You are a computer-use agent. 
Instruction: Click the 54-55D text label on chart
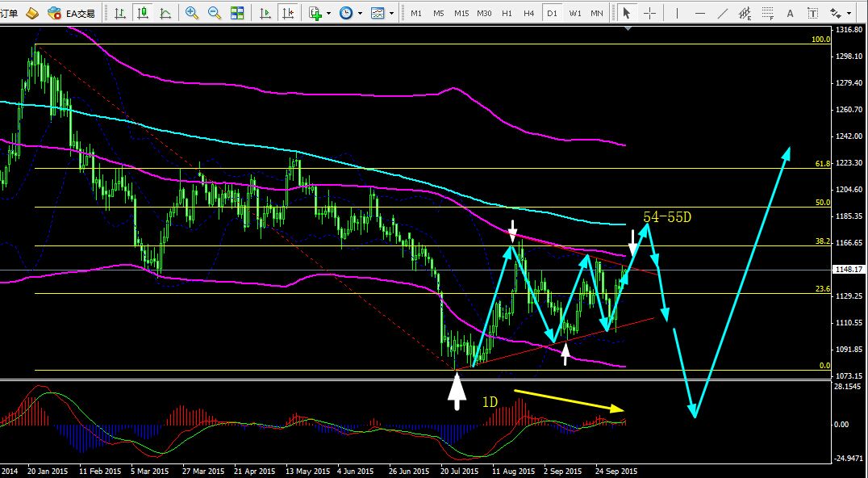click(667, 217)
